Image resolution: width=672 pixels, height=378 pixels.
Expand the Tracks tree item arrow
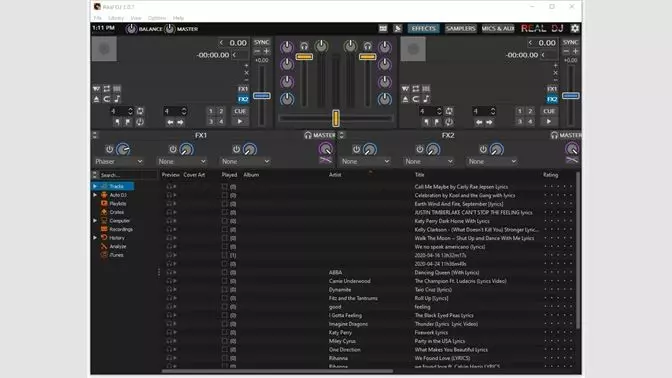tap(95, 186)
